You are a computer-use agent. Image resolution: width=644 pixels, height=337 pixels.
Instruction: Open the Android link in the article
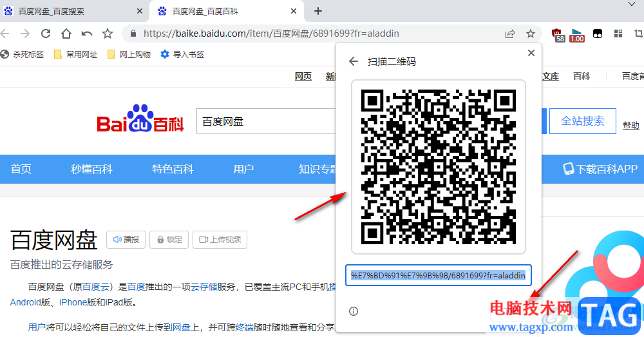[x=26, y=302]
